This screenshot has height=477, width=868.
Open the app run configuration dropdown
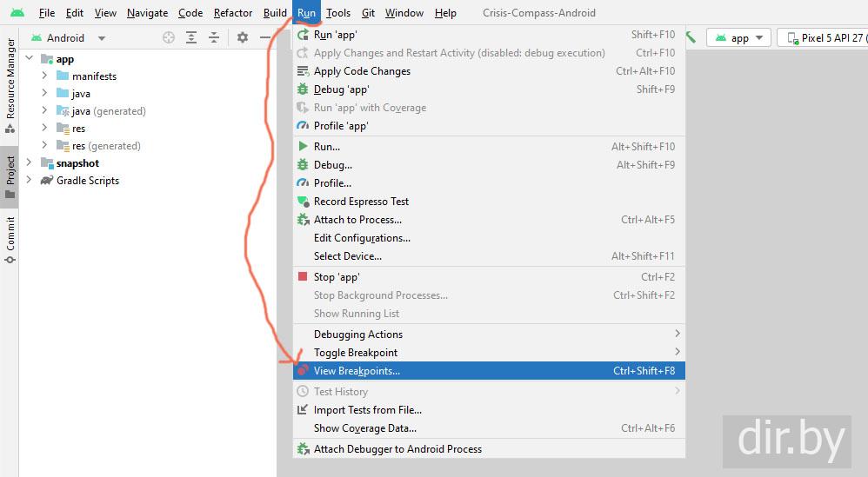739,38
